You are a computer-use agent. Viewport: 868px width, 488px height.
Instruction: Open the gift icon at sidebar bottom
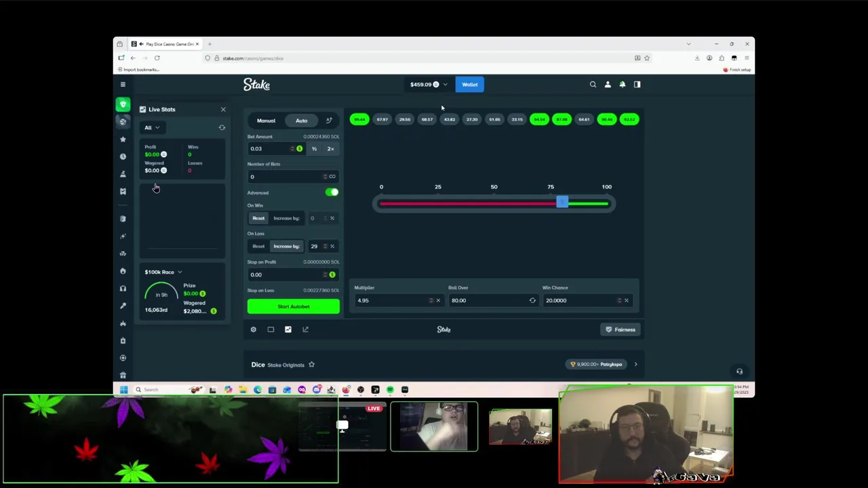(123, 375)
